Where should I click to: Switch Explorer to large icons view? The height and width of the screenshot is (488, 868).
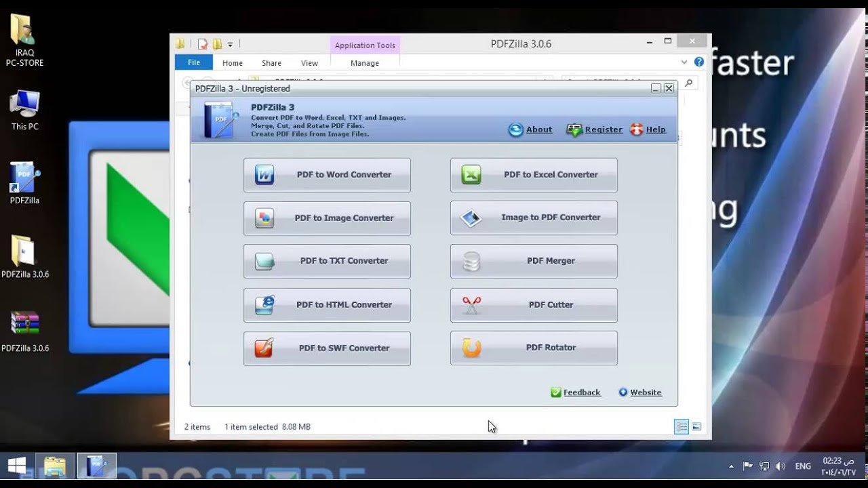click(x=696, y=426)
